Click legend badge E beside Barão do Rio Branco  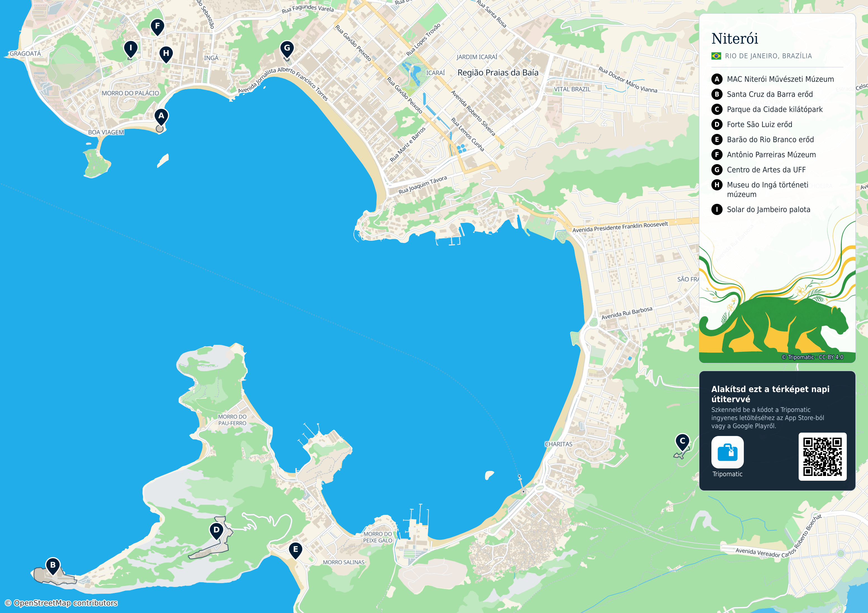(717, 140)
